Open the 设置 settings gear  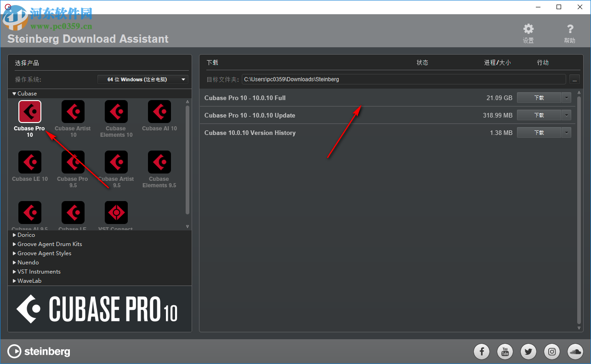pos(528,28)
